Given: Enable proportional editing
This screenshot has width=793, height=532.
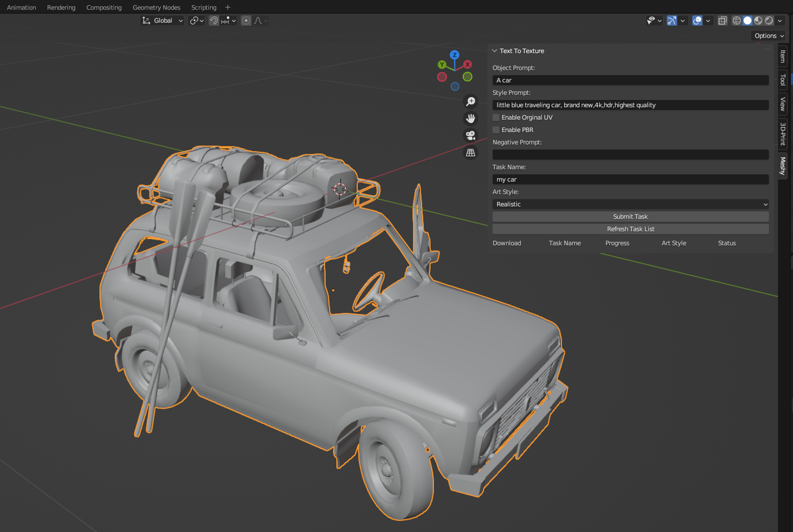Looking at the screenshot, I should point(246,21).
